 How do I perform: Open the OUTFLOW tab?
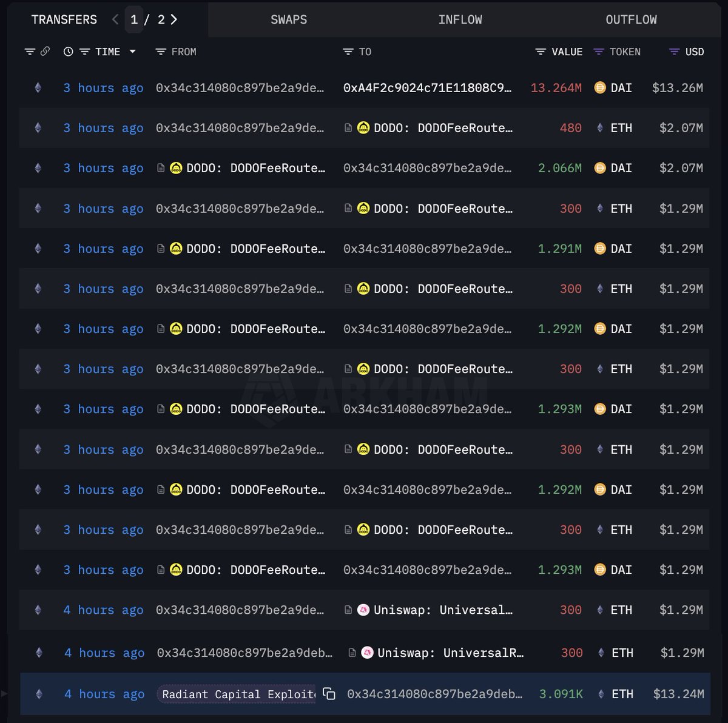(x=631, y=19)
